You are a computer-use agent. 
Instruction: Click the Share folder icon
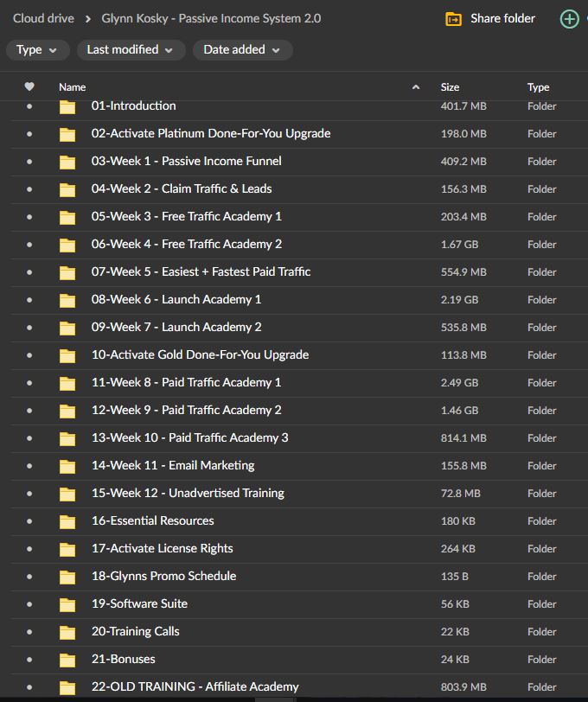453,19
